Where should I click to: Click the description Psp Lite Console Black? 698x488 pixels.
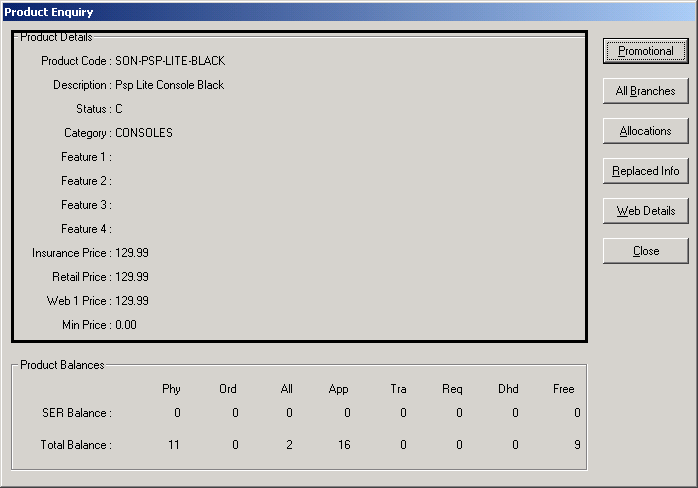[x=169, y=85]
